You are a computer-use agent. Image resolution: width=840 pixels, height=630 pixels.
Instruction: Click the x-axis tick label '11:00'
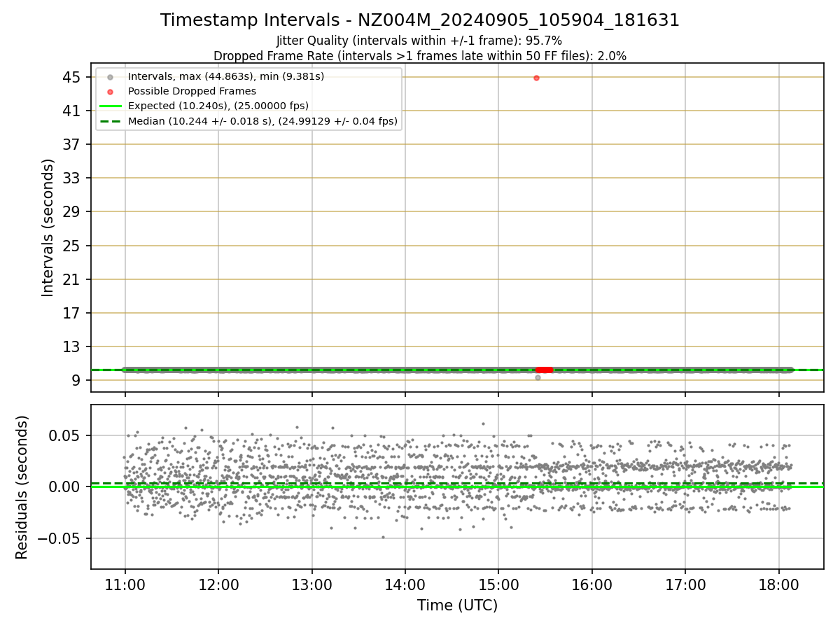pyautogui.click(x=125, y=584)
